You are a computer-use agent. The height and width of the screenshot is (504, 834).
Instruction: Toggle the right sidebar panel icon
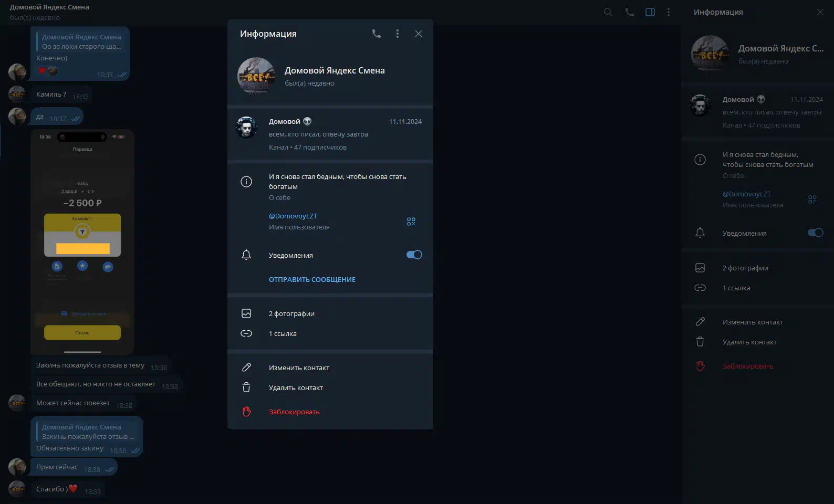pos(650,12)
